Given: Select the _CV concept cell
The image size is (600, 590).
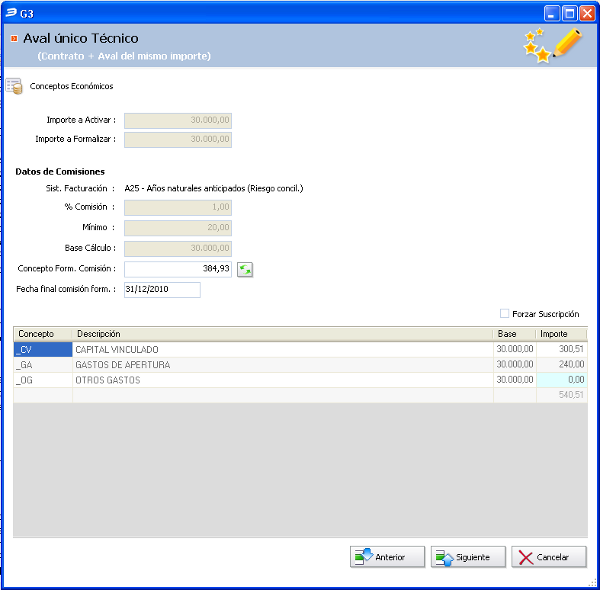Looking at the screenshot, I should click(43, 349).
